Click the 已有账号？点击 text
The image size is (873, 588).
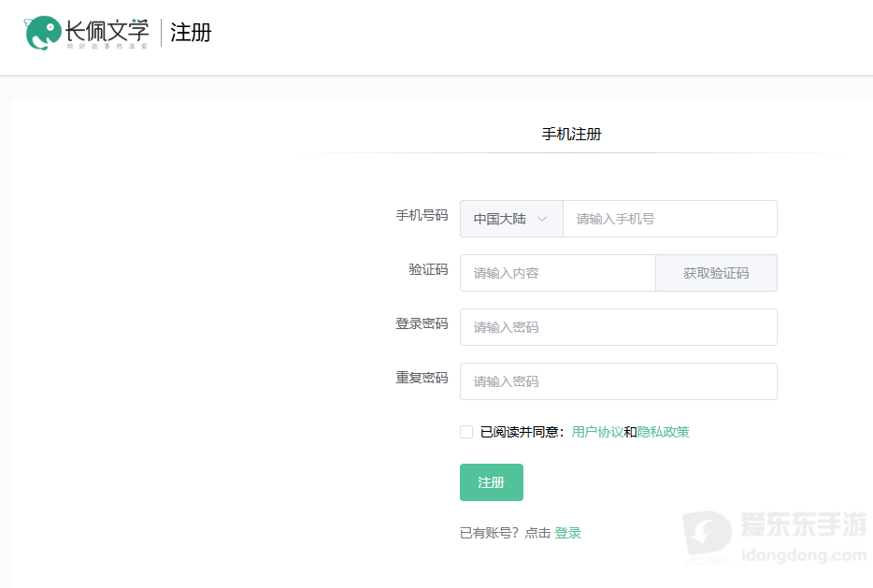coord(505,533)
